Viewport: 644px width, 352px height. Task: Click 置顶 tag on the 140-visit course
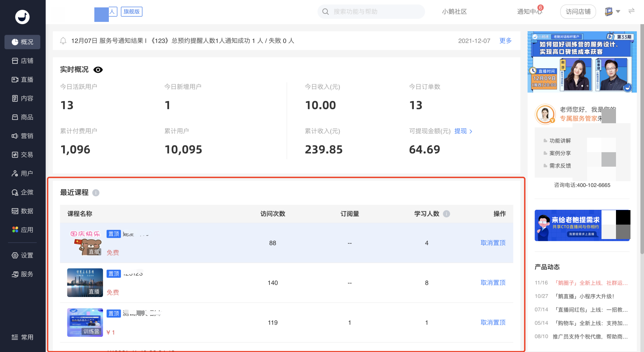pos(114,274)
